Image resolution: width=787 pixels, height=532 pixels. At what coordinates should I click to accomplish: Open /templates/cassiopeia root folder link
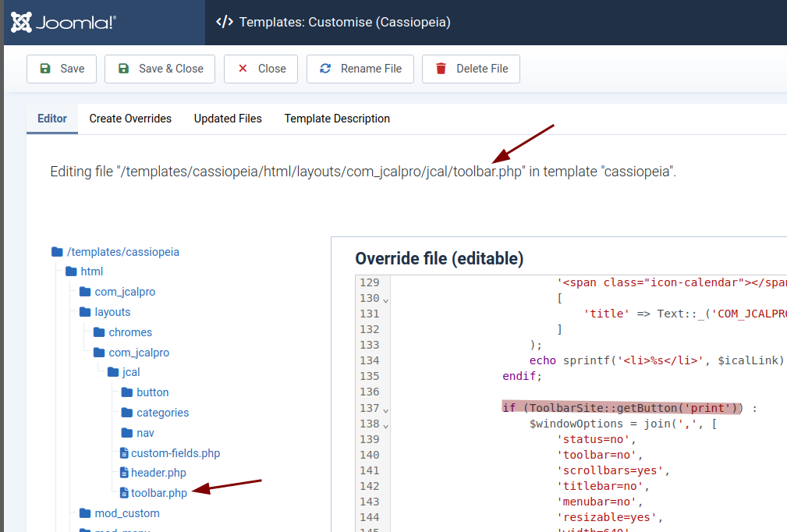point(123,252)
